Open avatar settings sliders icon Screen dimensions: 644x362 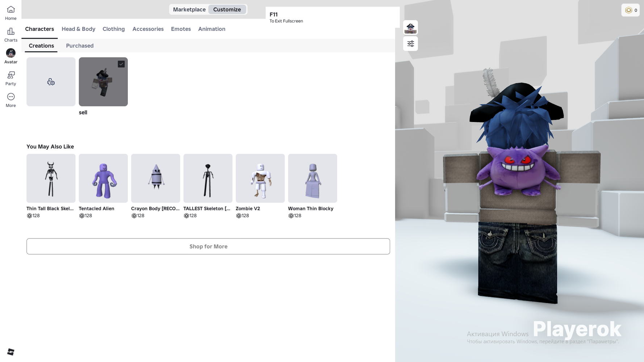click(x=410, y=44)
